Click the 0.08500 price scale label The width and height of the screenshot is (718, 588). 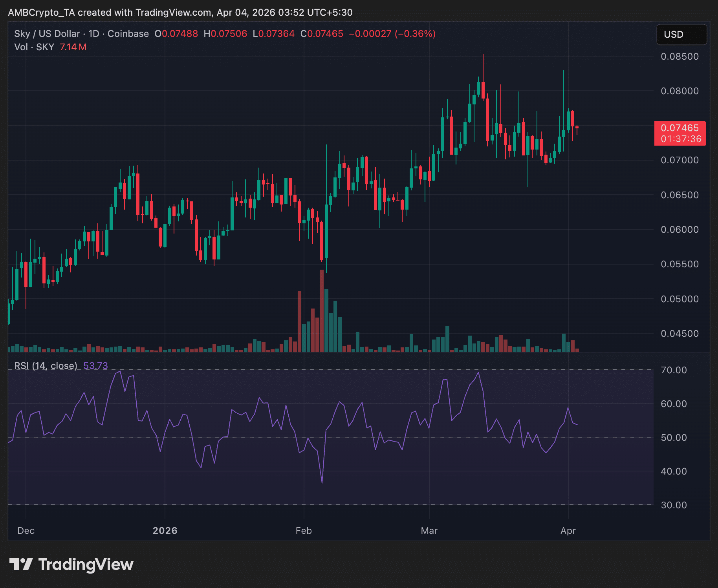click(680, 57)
